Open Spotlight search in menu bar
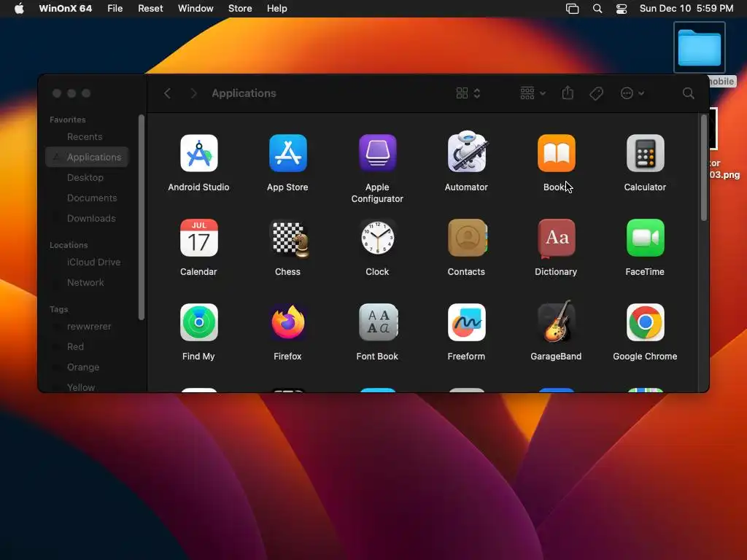 pyautogui.click(x=597, y=9)
